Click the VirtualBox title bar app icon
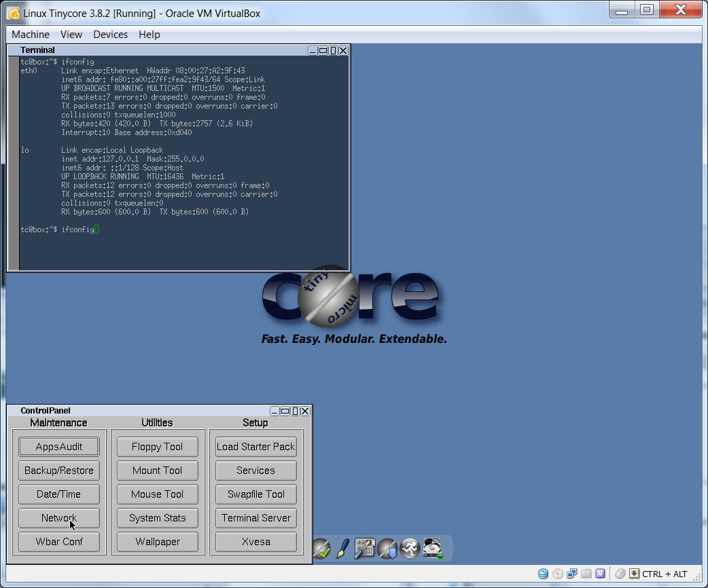 13,13
